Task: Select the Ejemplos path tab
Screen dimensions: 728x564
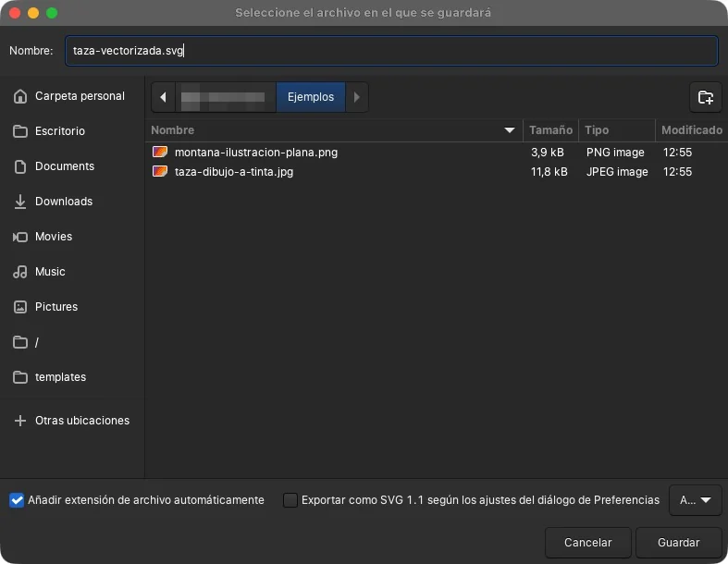Action: tap(311, 97)
